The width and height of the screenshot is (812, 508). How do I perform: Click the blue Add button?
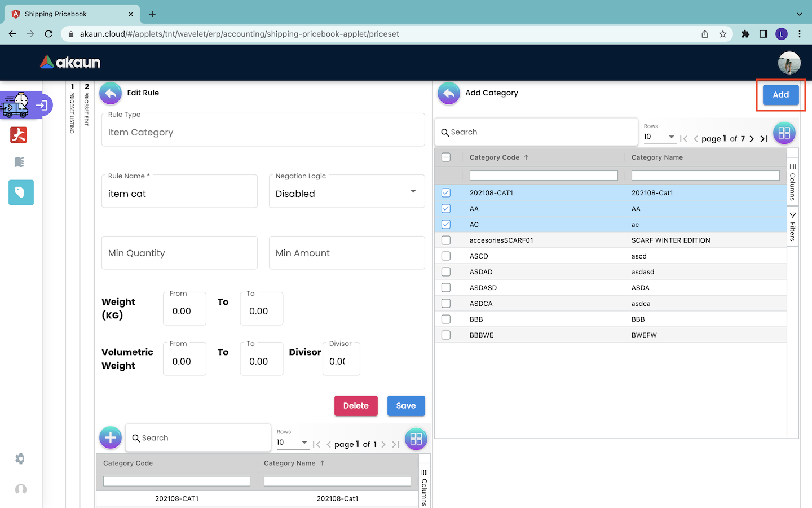pyautogui.click(x=780, y=95)
